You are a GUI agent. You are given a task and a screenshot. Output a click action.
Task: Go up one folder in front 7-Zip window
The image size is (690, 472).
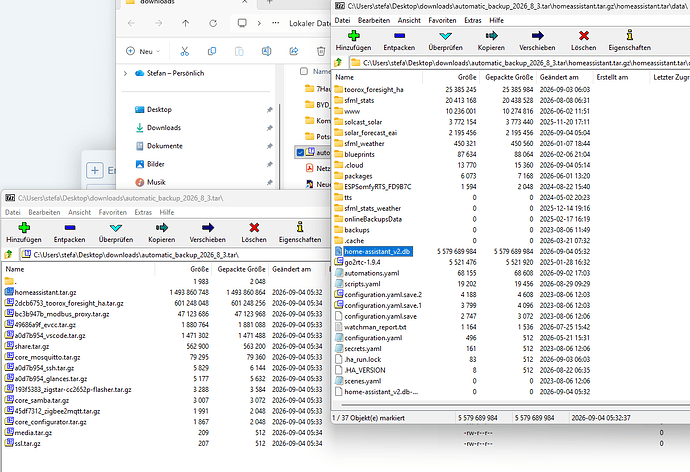click(338, 62)
